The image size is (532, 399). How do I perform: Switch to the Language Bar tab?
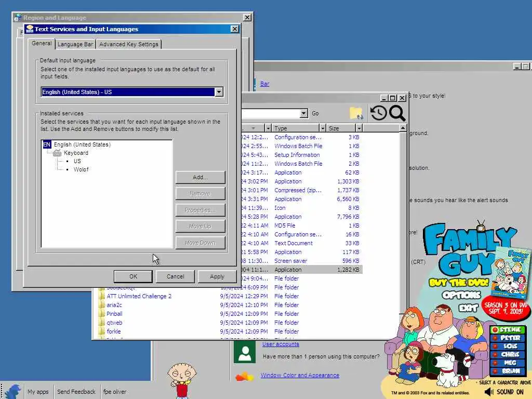click(75, 44)
